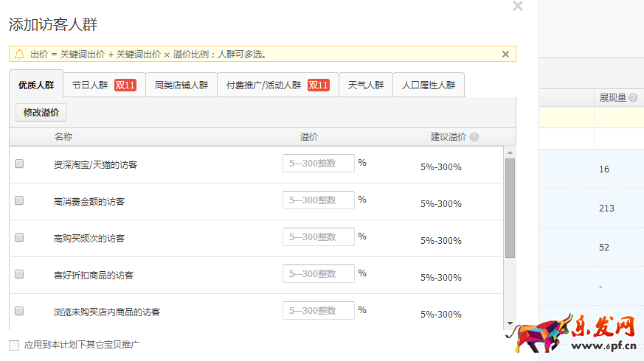
Task: Click the help icon beside 建议溢价
Action: 474,137
